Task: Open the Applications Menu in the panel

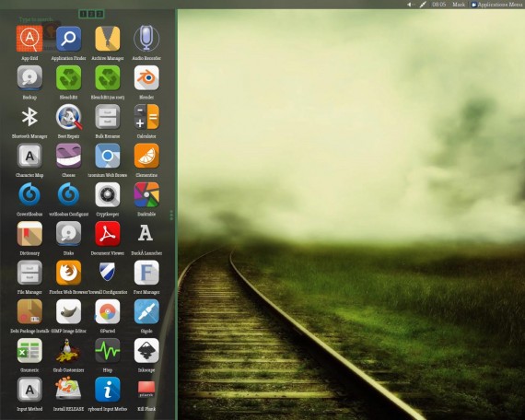Action: pos(496,5)
